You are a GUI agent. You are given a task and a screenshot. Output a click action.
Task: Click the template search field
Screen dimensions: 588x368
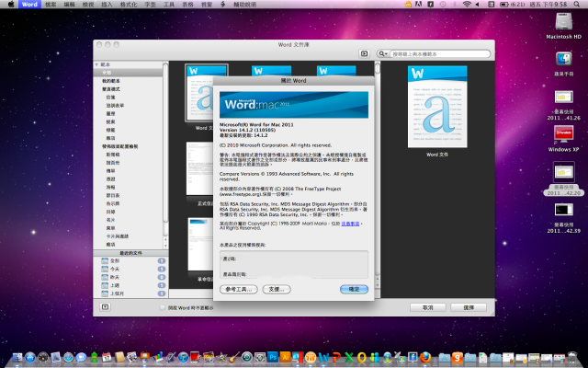coord(440,53)
